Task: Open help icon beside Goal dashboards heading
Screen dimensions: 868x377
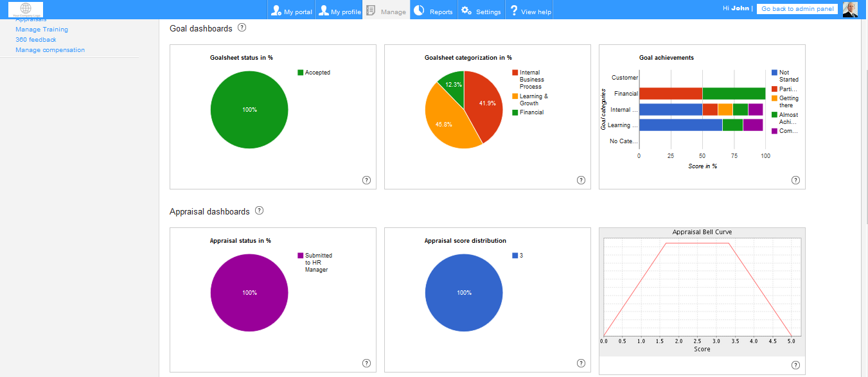Action: pos(242,28)
